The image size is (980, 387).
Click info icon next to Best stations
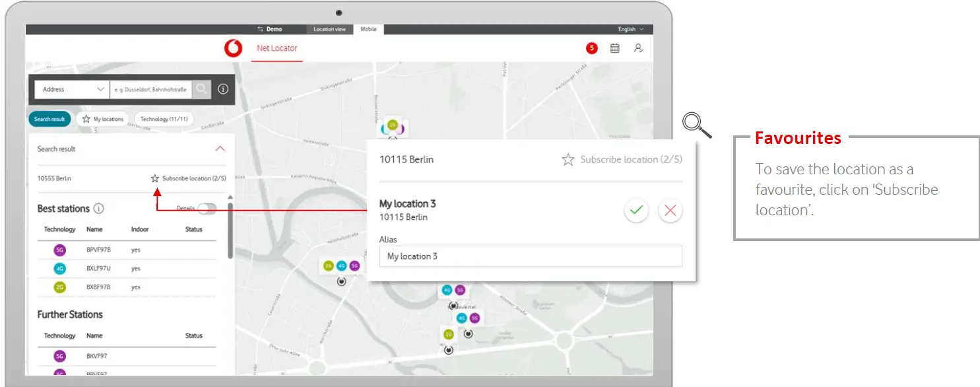(99, 209)
